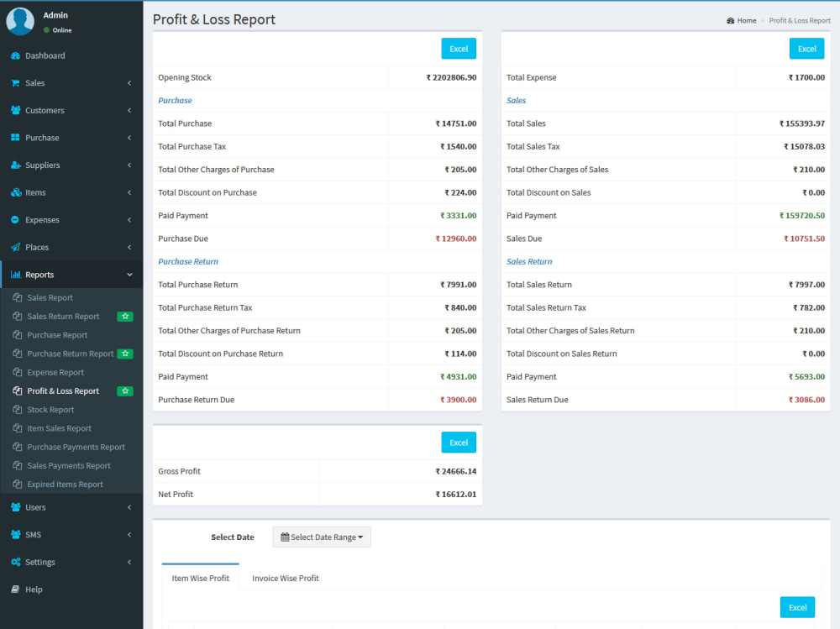Click the Sales cart icon
Screen dimensions: 840x629
tap(15, 83)
